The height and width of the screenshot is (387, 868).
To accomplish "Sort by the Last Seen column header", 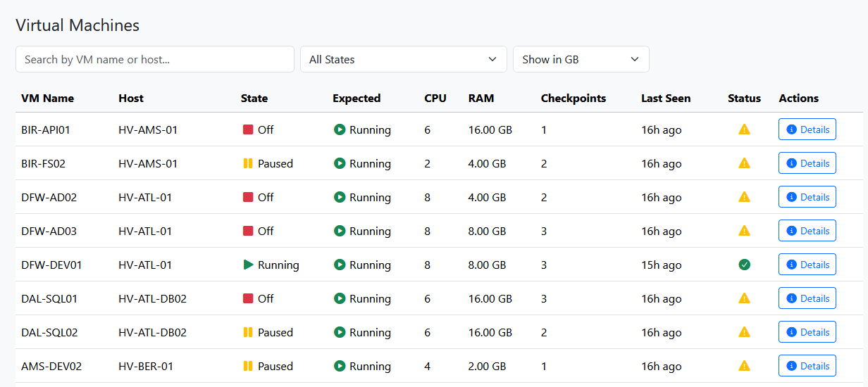I will [665, 99].
